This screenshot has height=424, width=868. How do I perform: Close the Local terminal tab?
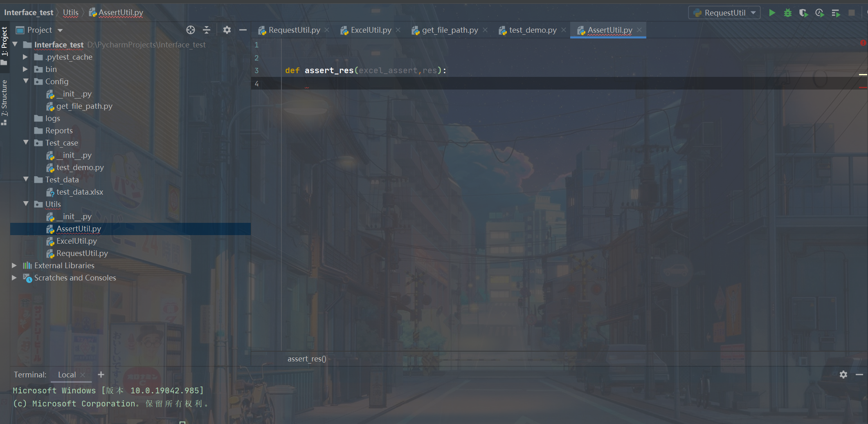(83, 375)
